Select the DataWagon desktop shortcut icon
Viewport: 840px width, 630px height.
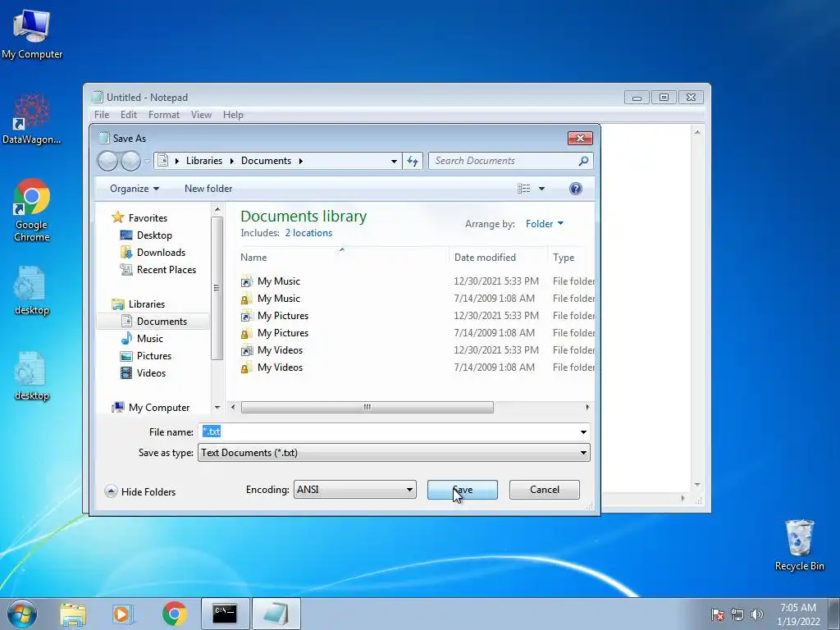coord(32,119)
